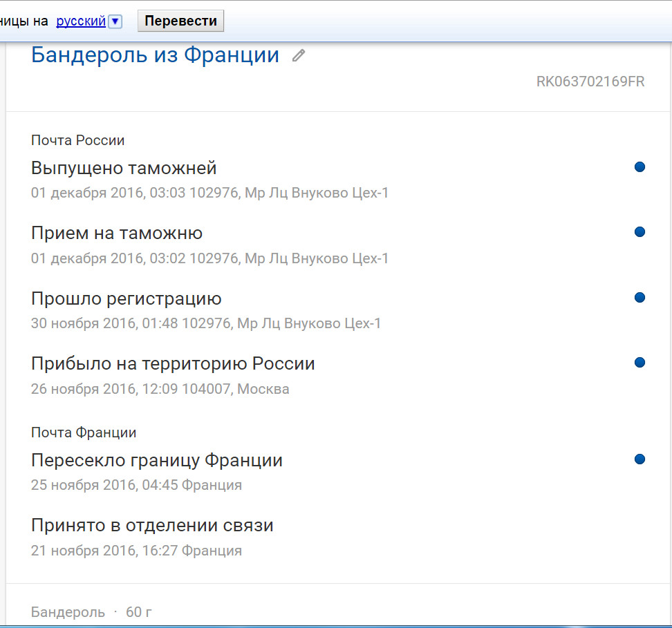This screenshot has height=628, width=672.
Task: Click the Прошло регистрацию status entry
Action: click(x=126, y=298)
